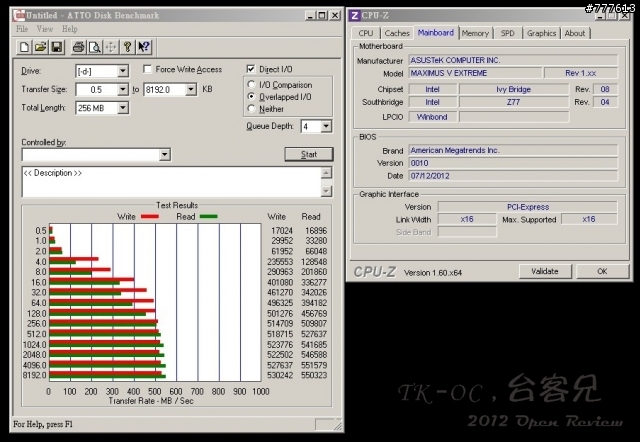Open the File menu in ATTO

[x=22, y=29]
